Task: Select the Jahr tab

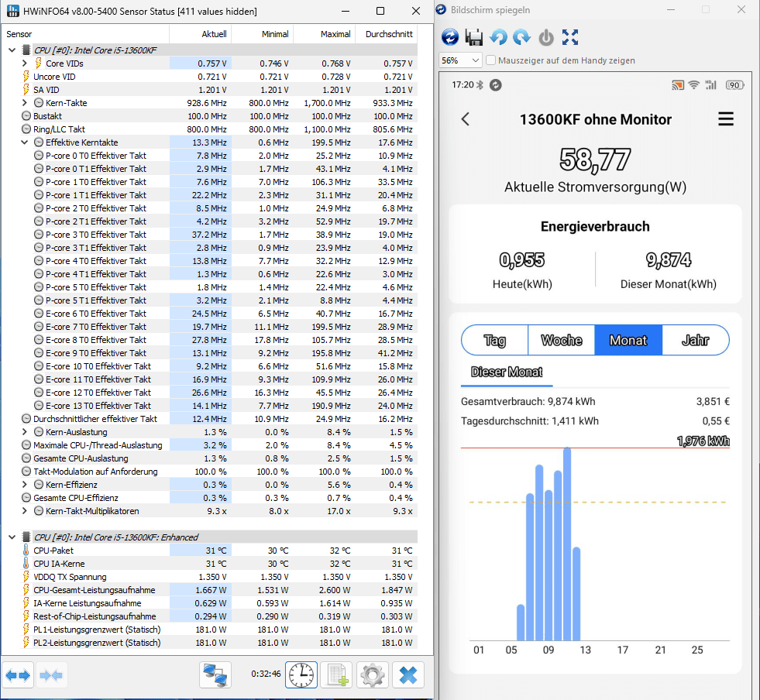Action: 696,340
